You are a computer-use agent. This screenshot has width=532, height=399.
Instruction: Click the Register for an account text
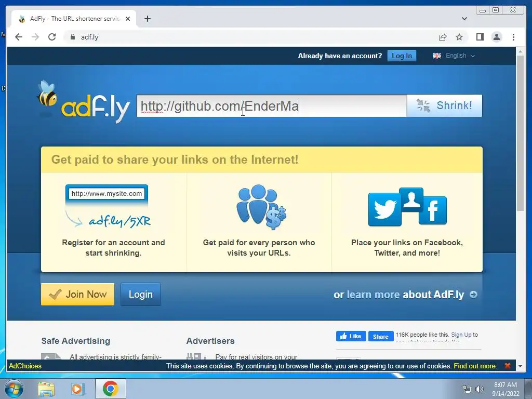pos(113,248)
